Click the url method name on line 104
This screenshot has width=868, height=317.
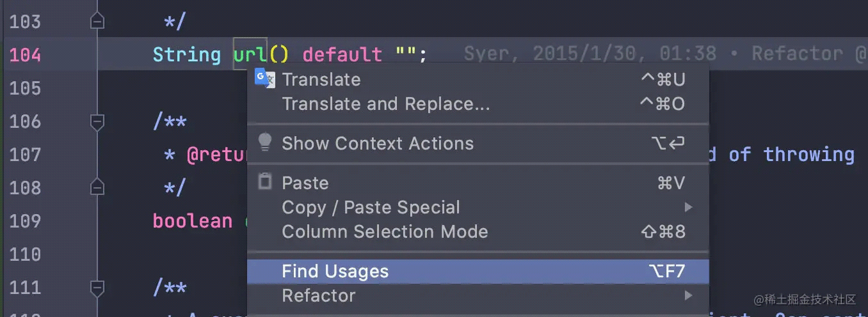point(250,54)
